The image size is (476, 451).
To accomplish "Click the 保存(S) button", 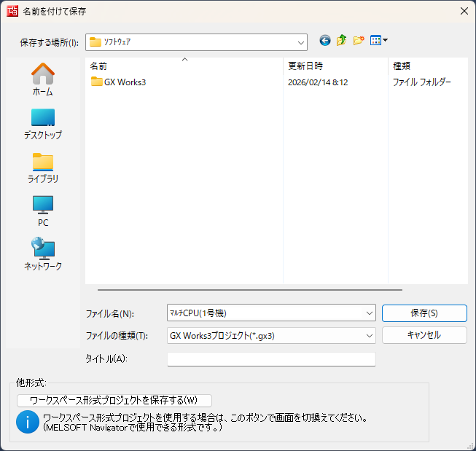I will 424,313.
